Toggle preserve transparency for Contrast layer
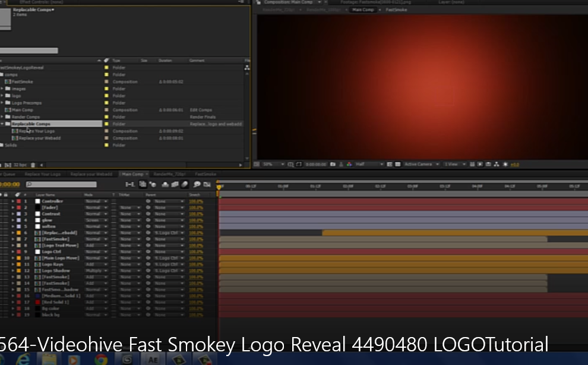Image resolution: width=588 pixels, height=365 pixels. coord(113,214)
